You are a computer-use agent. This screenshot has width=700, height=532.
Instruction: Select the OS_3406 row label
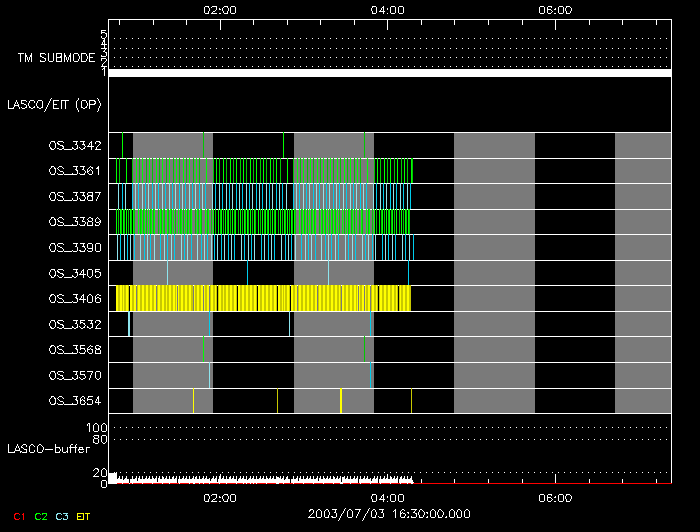[75, 298]
